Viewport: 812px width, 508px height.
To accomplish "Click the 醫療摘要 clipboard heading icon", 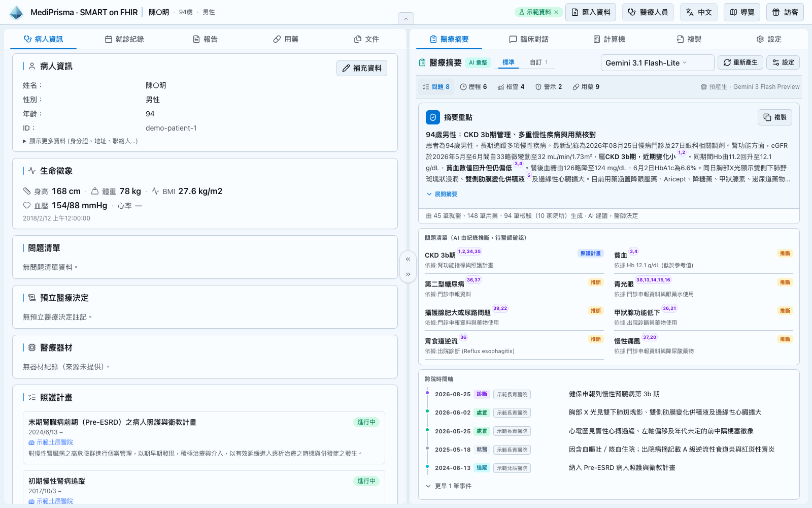I will click(x=422, y=62).
